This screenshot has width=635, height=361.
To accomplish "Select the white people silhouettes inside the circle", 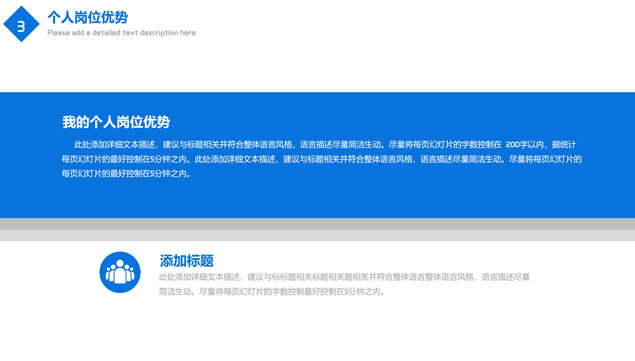I will pos(120,271).
